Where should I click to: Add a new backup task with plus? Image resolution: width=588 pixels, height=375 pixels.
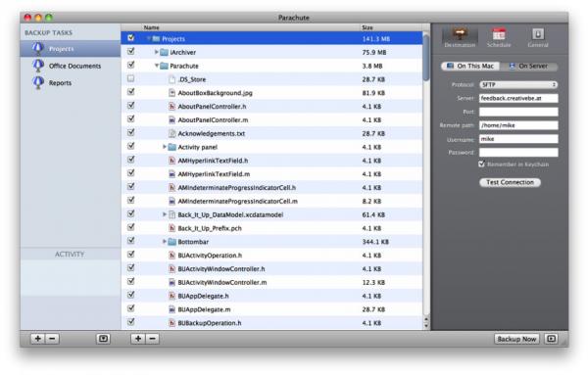pos(37,339)
